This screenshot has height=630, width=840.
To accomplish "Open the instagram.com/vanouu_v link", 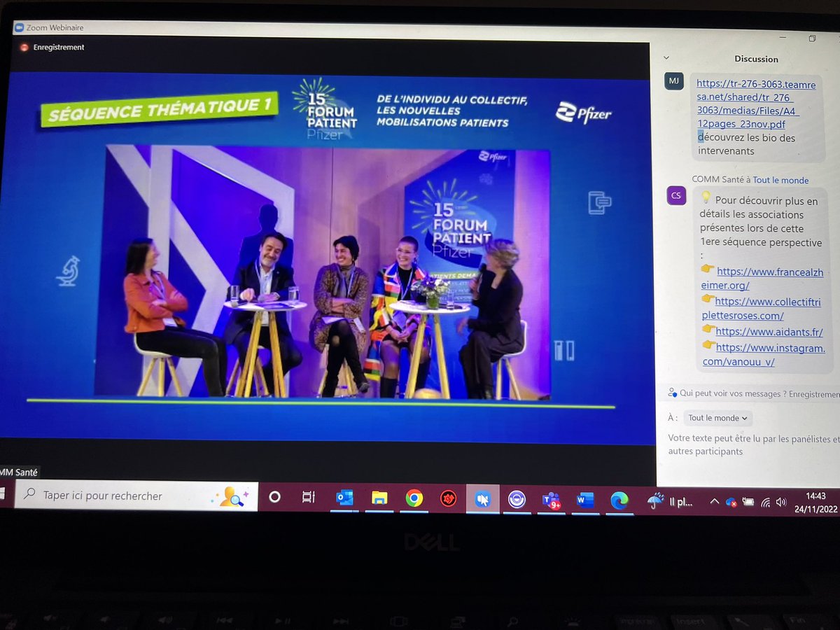I will (x=764, y=354).
